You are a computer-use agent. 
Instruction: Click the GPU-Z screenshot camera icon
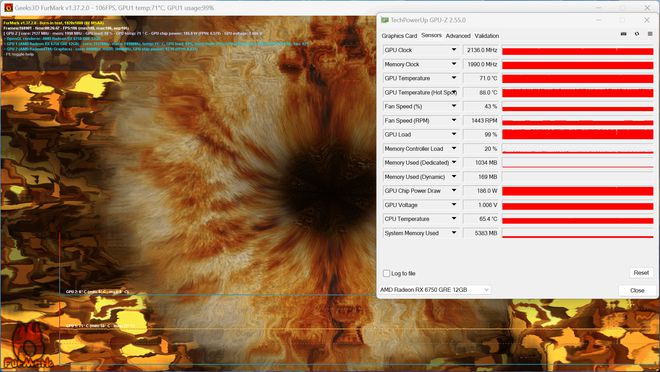pyautogui.click(x=623, y=34)
